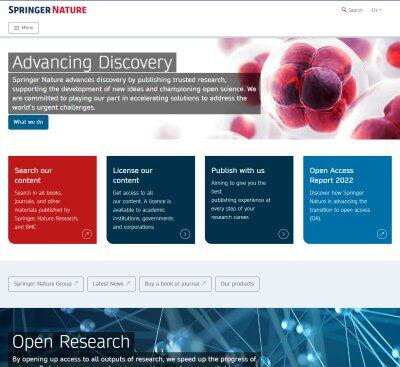The image size is (400, 367).
Task: Open the hamburger Menu button
Action: pos(23,28)
